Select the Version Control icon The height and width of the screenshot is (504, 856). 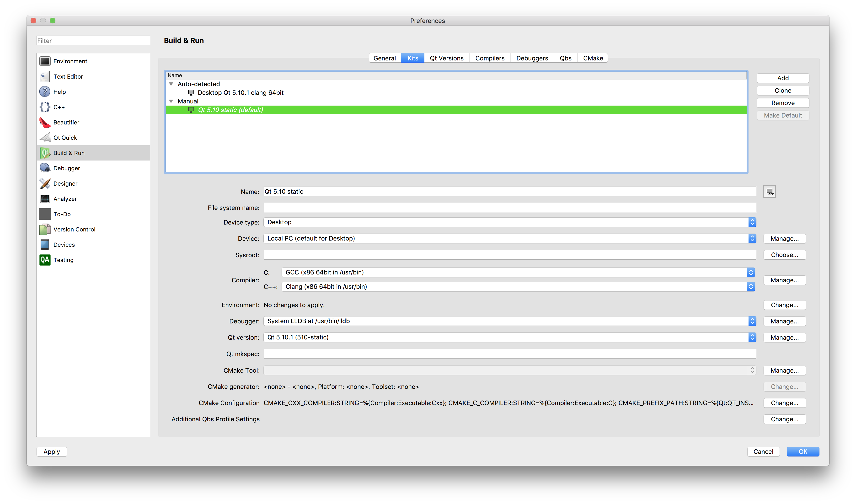[44, 229]
